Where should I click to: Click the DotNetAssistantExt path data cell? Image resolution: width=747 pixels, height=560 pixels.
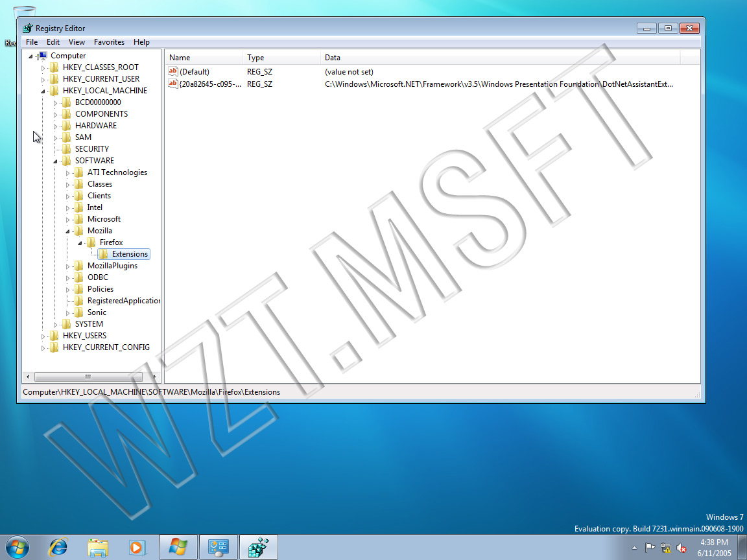pyautogui.click(x=499, y=84)
